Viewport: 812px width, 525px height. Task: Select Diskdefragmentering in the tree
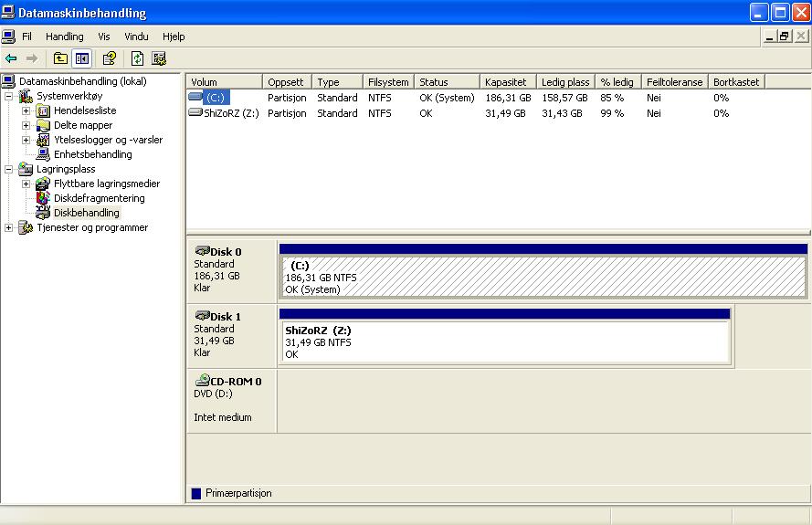99,198
